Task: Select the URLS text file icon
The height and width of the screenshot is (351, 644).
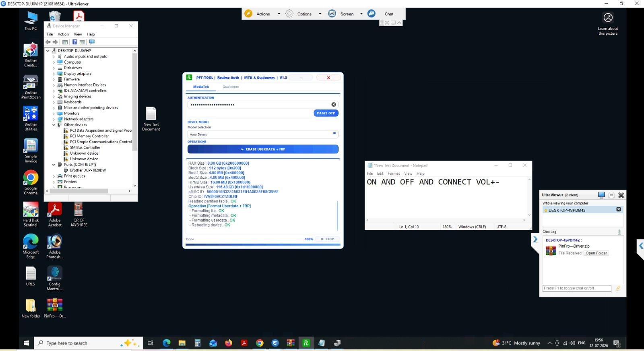Action: 31,276
